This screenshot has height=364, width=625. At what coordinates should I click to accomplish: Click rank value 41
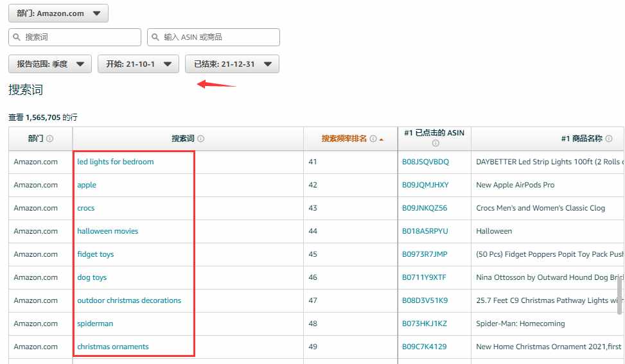312,162
